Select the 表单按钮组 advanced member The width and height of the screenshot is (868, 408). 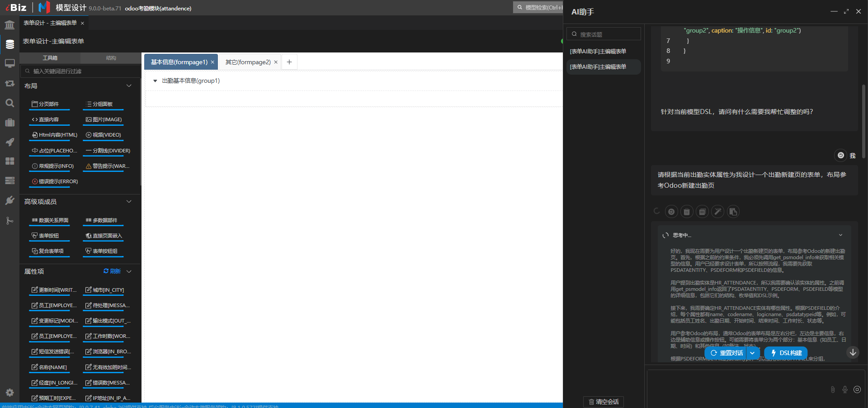103,251
